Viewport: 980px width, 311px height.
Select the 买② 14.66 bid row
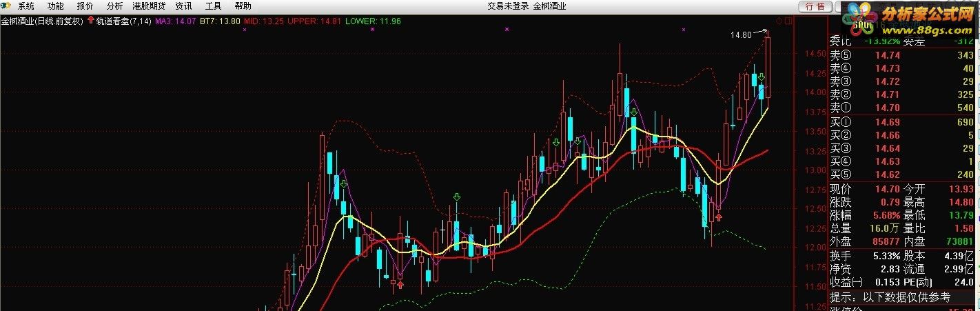[x=903, y=136]
